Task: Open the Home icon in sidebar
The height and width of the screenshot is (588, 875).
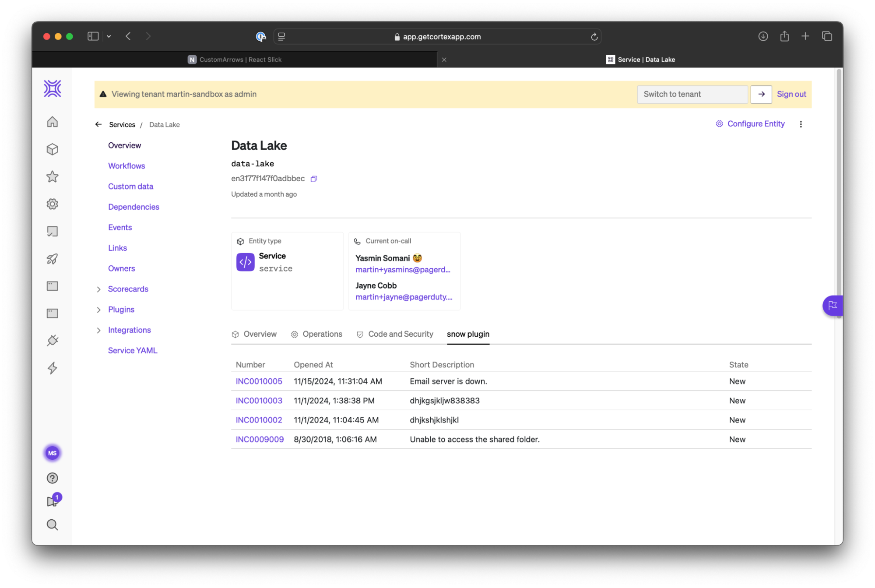Action: click(x=52, y=122)
